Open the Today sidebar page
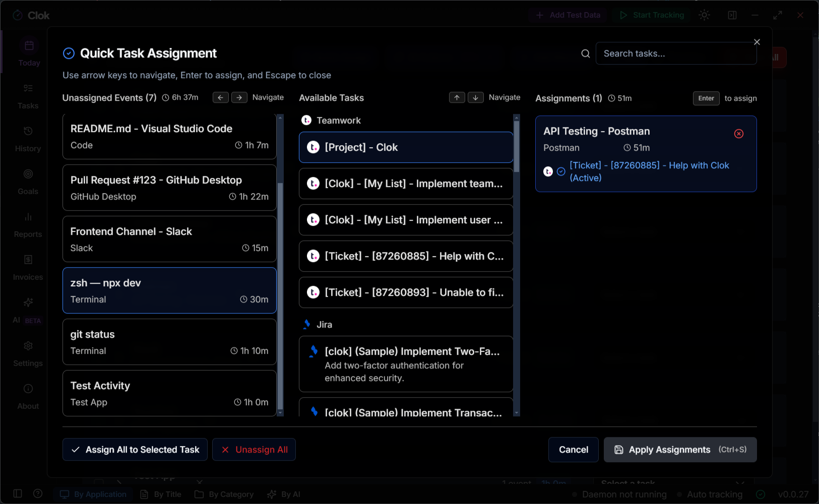Viewport: 819px width, 504px height. (29, 53)
